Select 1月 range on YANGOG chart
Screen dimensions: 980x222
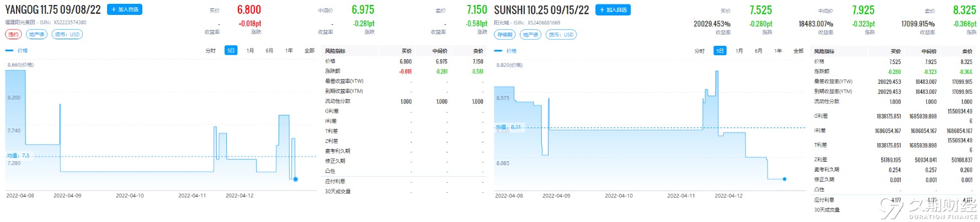click(x=250, y=51)
